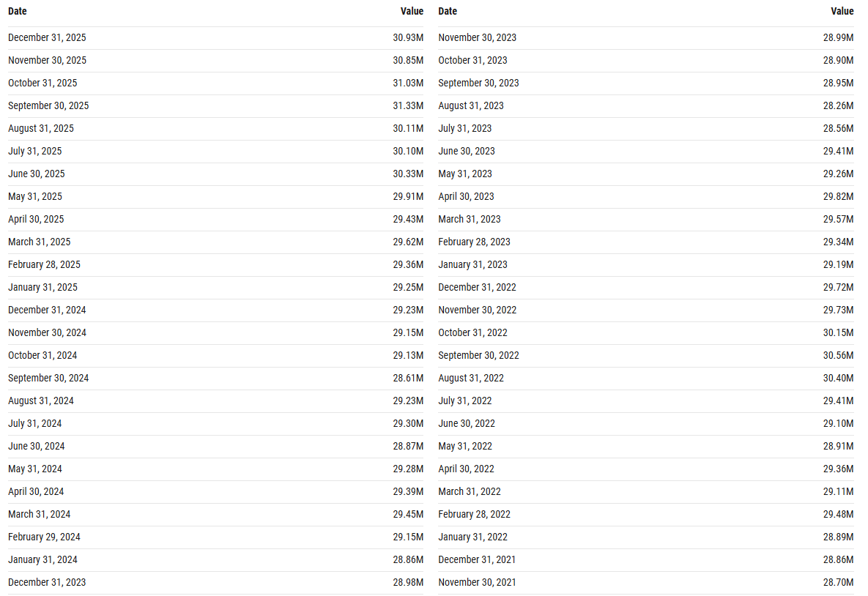The image size is (868, 596).
Task: Click the November 30, 2023 date cell
Action: (477, 37)
